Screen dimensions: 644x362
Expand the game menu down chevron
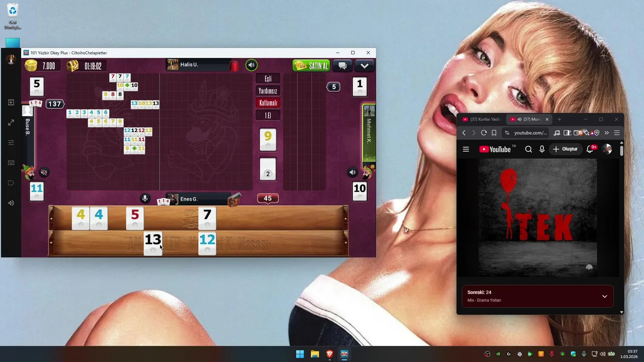(364, 65)
